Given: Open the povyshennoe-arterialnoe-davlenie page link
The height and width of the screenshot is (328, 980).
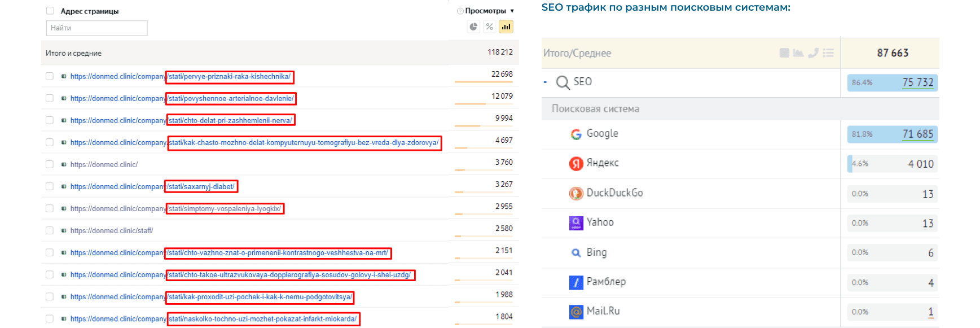Looking at the screenshot, I should [x=231, y=98].
